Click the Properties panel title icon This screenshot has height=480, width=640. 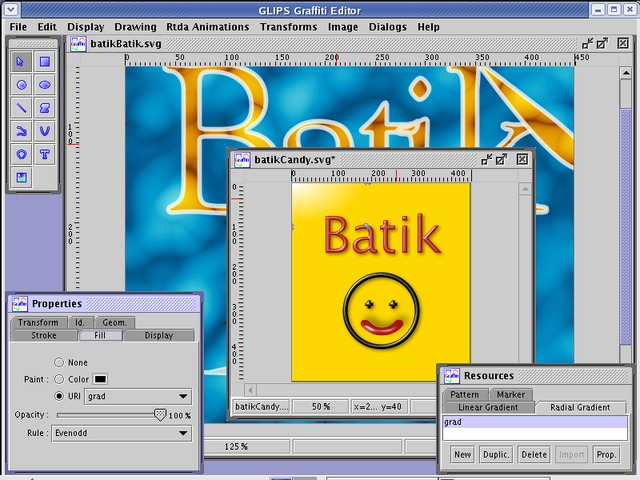(x=20, y=304)
